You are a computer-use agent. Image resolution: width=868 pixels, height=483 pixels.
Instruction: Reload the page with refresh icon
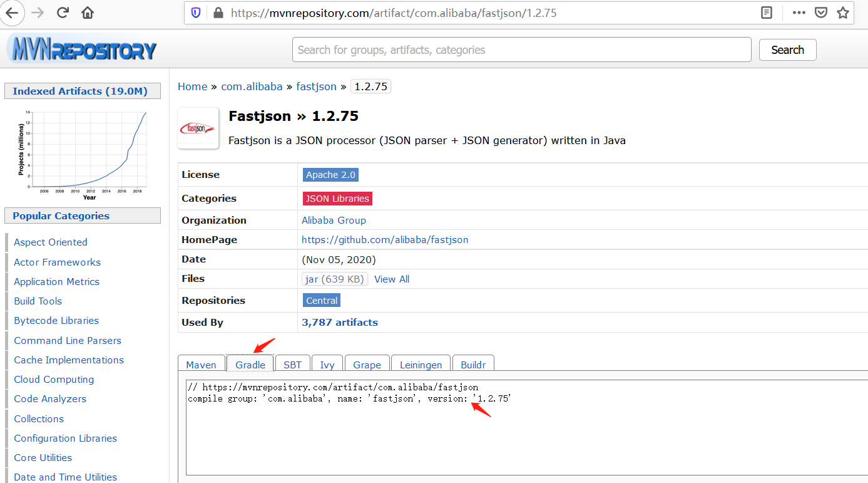63,13
